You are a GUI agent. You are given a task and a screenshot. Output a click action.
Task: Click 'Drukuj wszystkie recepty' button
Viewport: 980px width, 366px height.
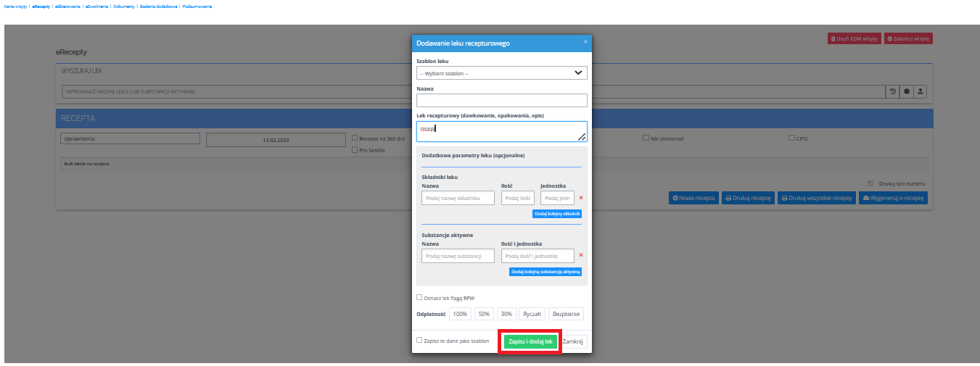pyautogui.click(x=816, y=198)
